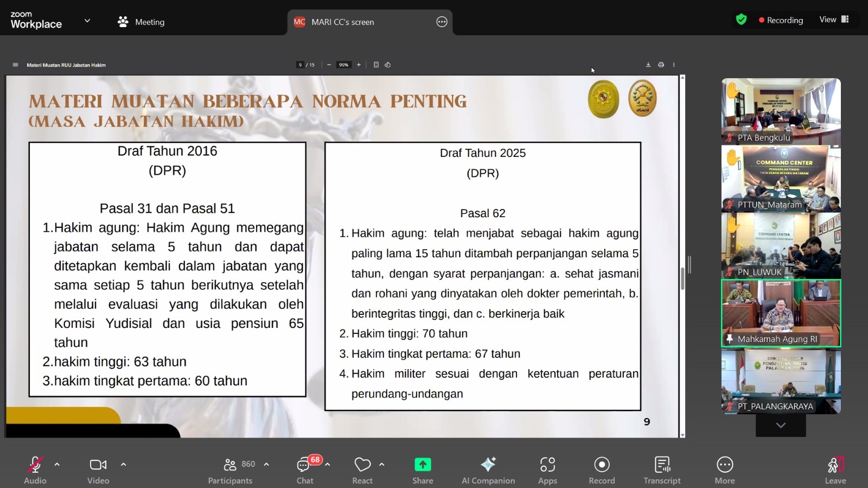Zoom out the PDF with minus button
The width and height of the screenshot is (868, 488).
point(329,65)
